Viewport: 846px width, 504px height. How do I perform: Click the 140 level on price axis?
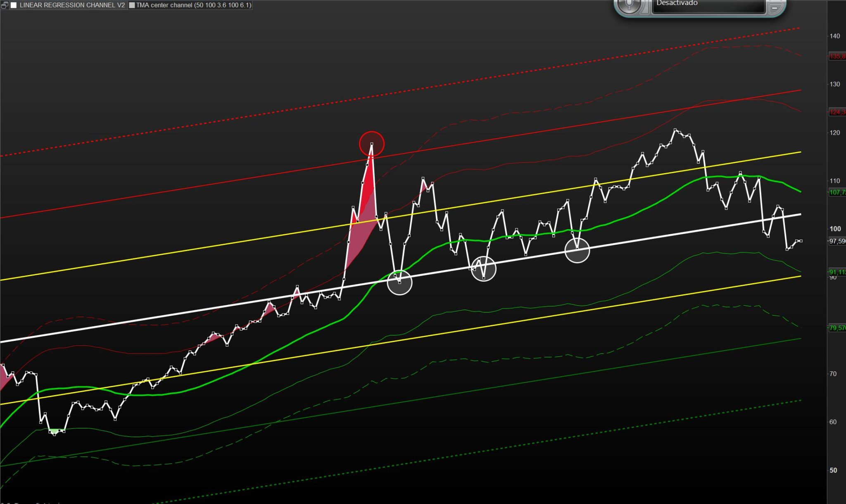pos(834,36)
